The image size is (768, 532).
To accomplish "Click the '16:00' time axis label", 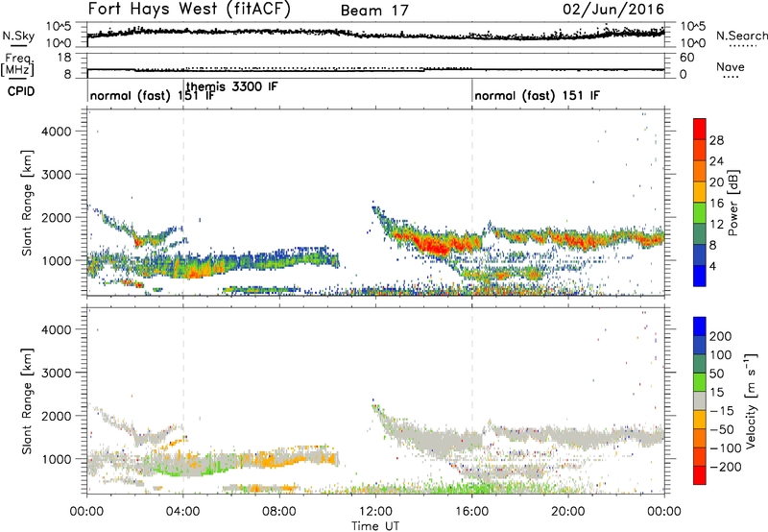I will 471,512.
